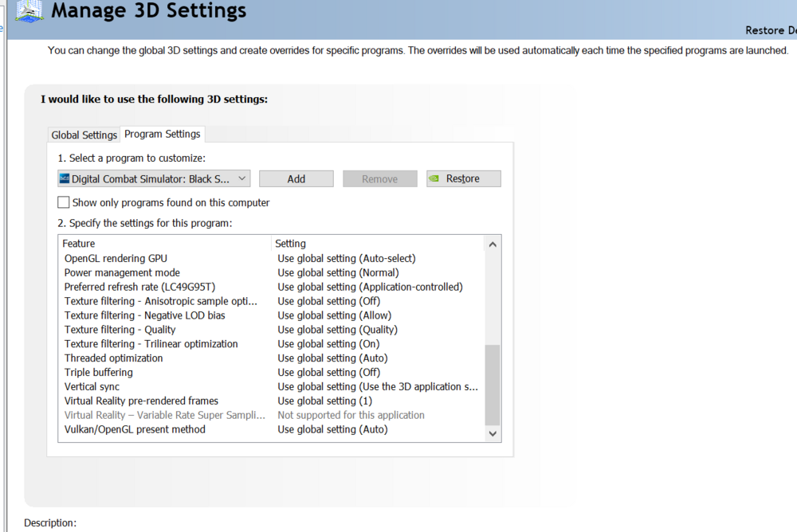The height and width of the screenshot is (532, 797).
Task: Open Triple buffering's Use global setting (Off)
Action: click(x=329, y=373)
